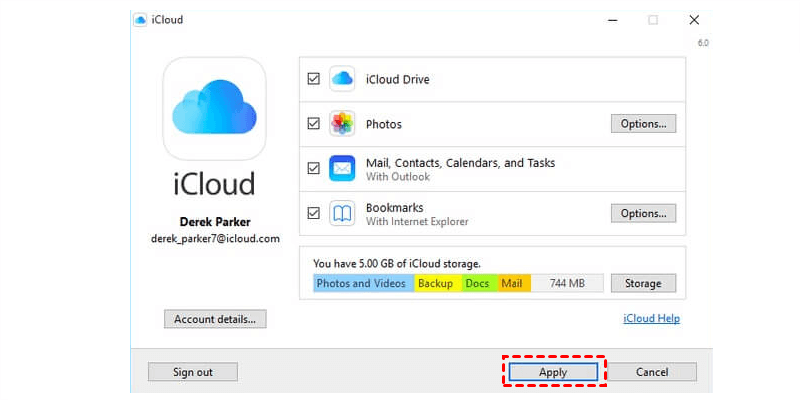Minimize the iCloud window
The image size is (800, 400).
(x=613, y=20)
